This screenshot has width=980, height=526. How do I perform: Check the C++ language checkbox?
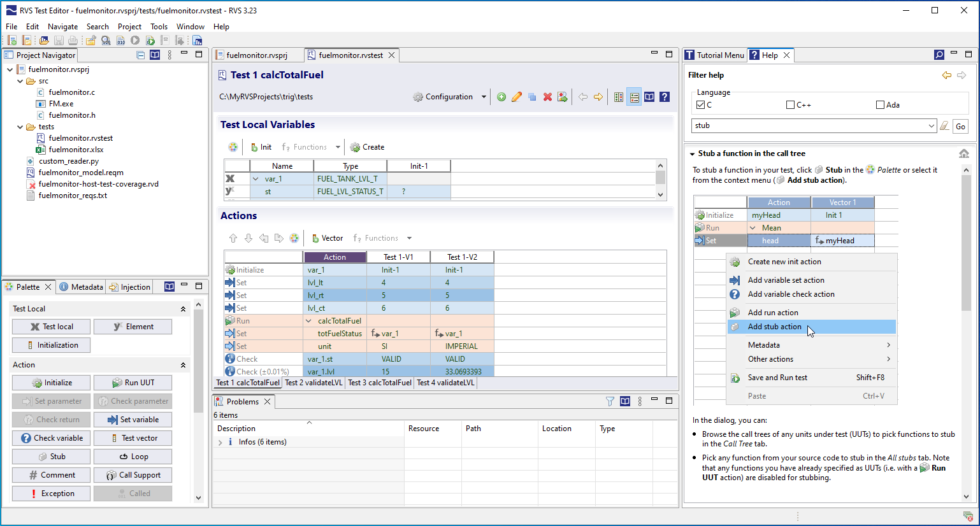[x=791, y=105]
